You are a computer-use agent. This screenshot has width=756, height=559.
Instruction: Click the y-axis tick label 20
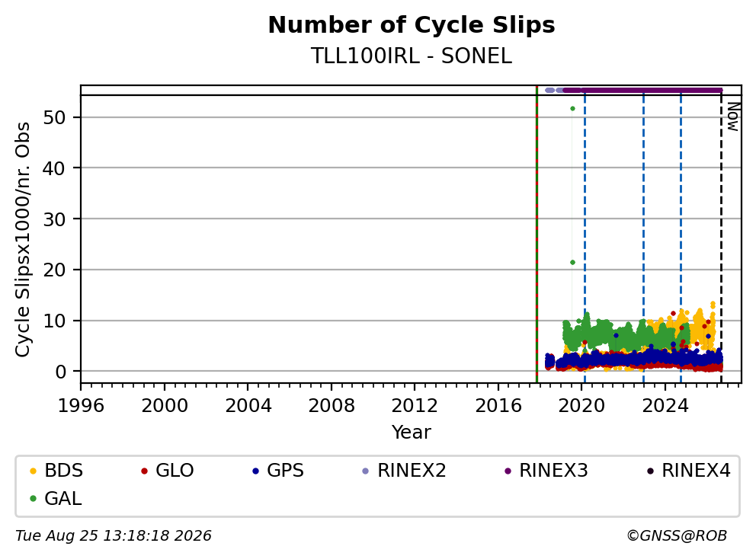(54, 270)
